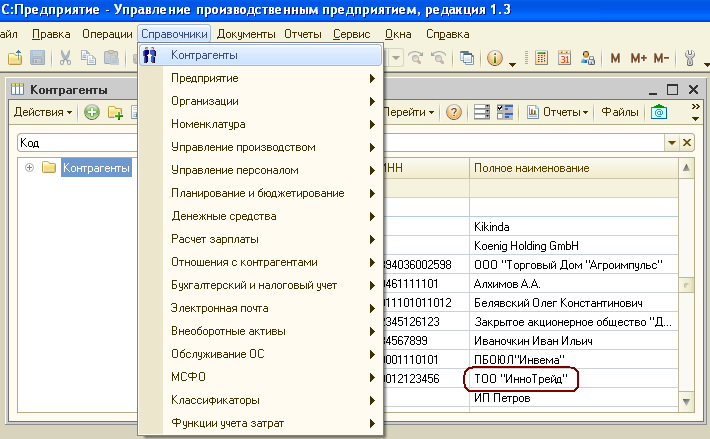710x439 pixels.
Task: Expand the Контрагенты tree folder node
Action: [29, 167]
